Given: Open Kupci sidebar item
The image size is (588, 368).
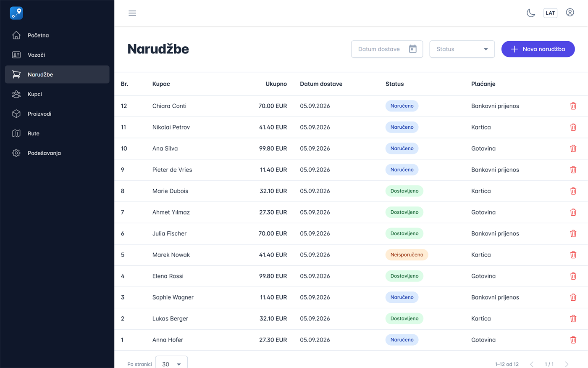Looking at the screenshot, I should [57, 94].
